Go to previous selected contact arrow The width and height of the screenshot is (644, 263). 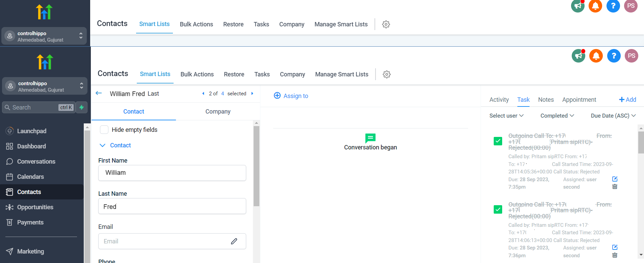click(203, 94)
